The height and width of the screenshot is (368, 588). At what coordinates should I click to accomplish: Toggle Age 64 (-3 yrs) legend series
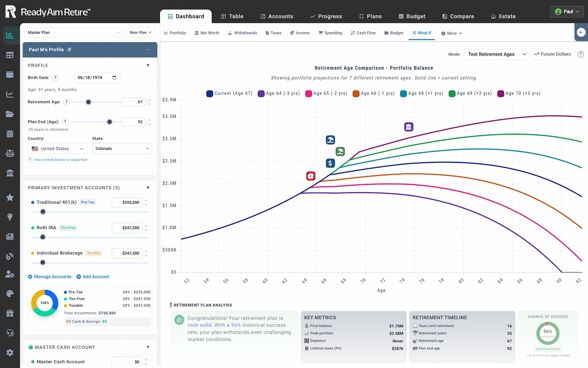tap(279, 93)
